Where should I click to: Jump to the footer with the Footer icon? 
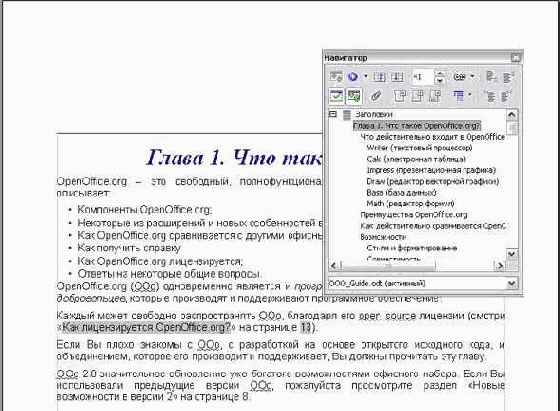[x=417, y=96]
